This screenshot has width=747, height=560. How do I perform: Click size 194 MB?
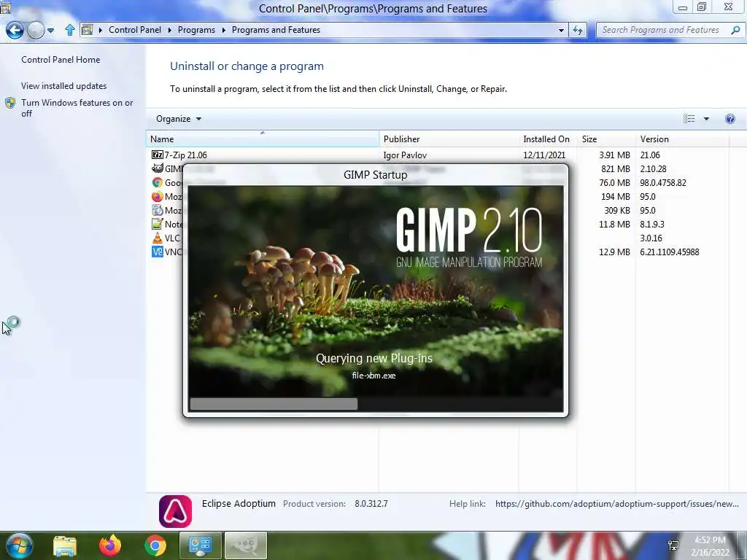click(x=616, y=196)
